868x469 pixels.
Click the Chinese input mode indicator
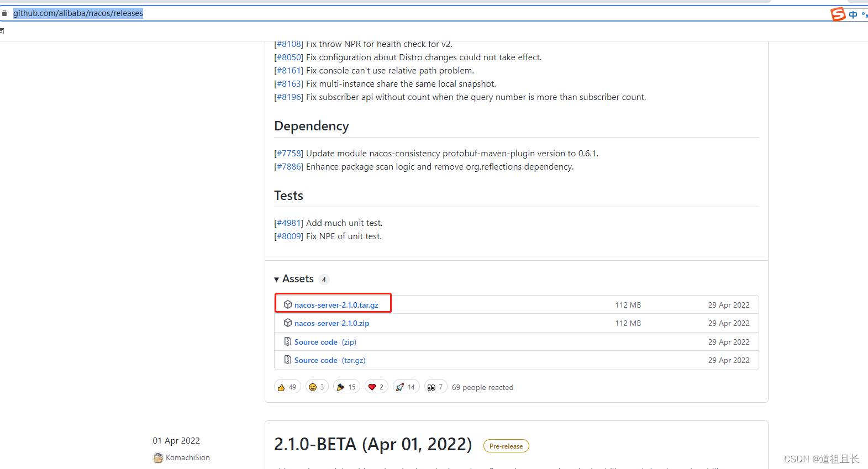click(x=853, y=14)
